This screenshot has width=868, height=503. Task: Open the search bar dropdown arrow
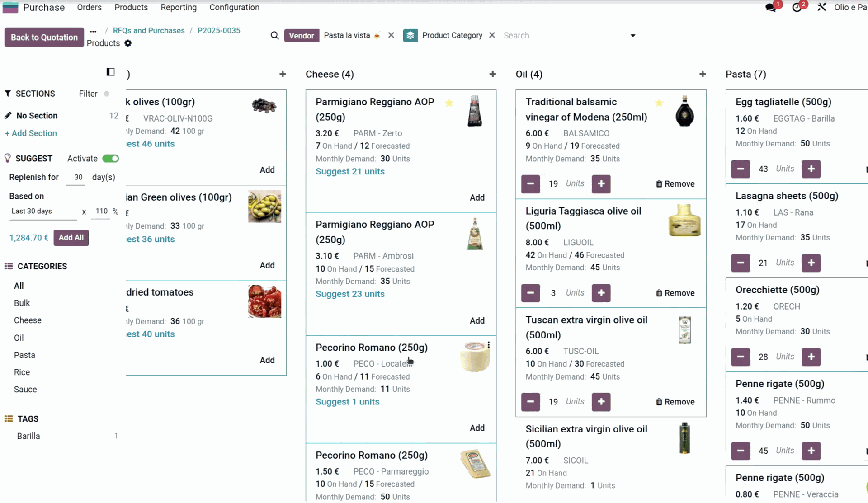pos(632,35)
